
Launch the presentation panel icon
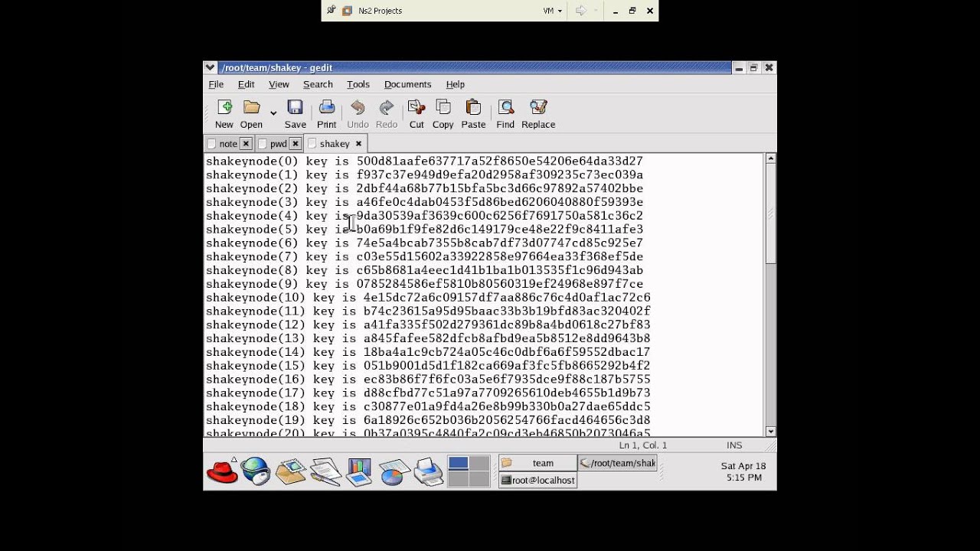coord(359,471)
